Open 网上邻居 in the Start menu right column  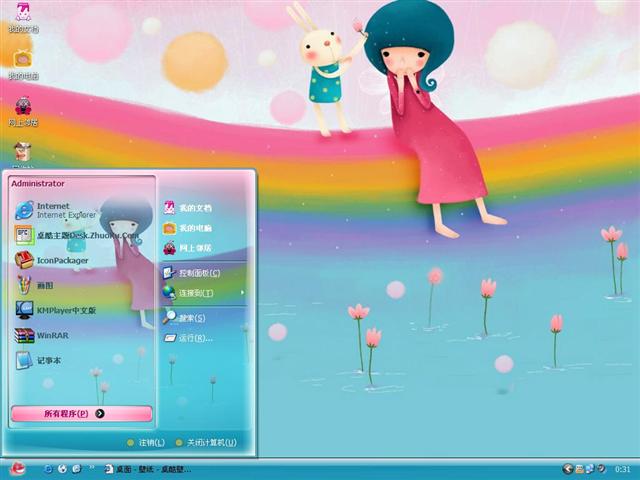pyautogui.click(x=187, y=248)
